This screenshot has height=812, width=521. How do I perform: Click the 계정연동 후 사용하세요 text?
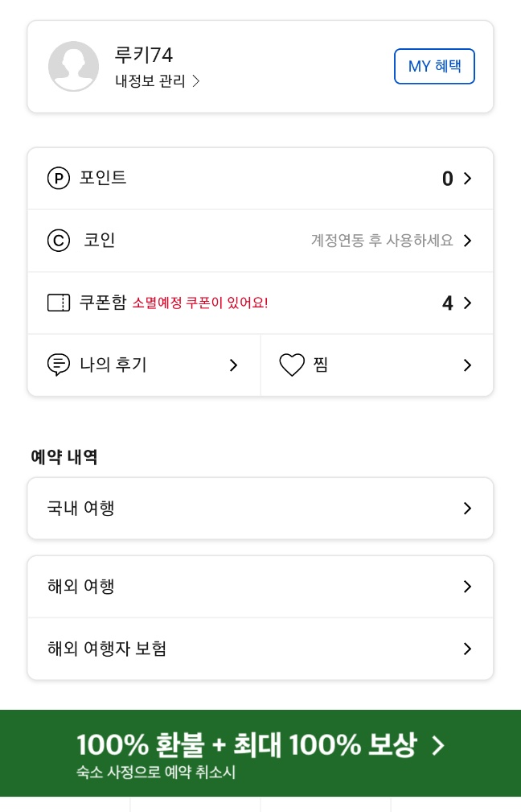tap(382, 241)
